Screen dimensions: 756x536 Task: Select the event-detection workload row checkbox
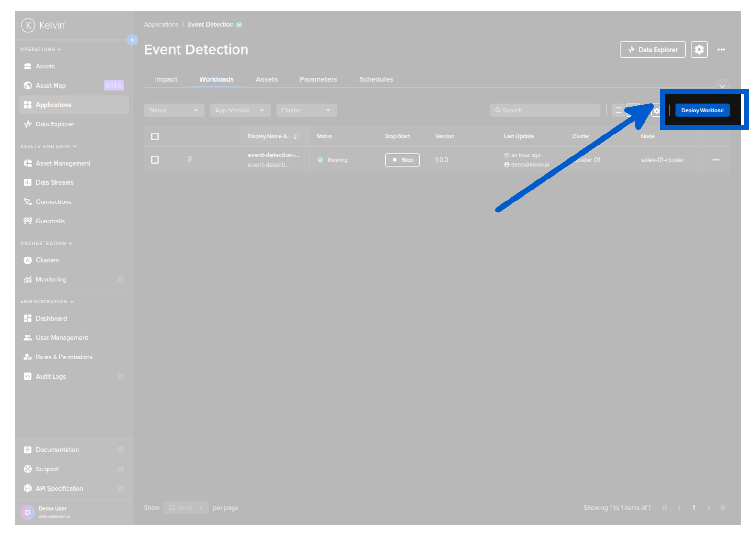(x=155, y=160)
